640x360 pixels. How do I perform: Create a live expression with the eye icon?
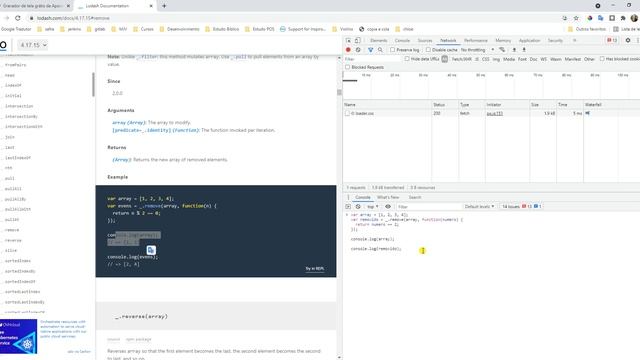pos(388,207)
